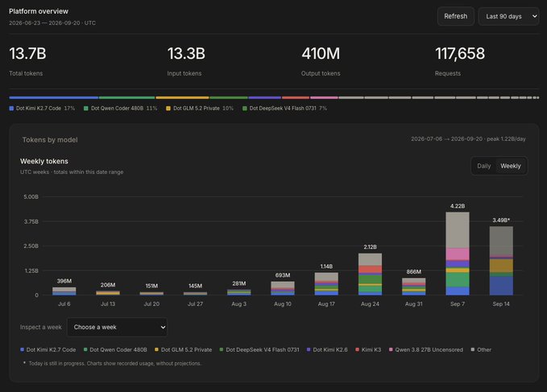Click Dot Kimi K2.6 purple legend swatch
547x392 pixels.
309,349
